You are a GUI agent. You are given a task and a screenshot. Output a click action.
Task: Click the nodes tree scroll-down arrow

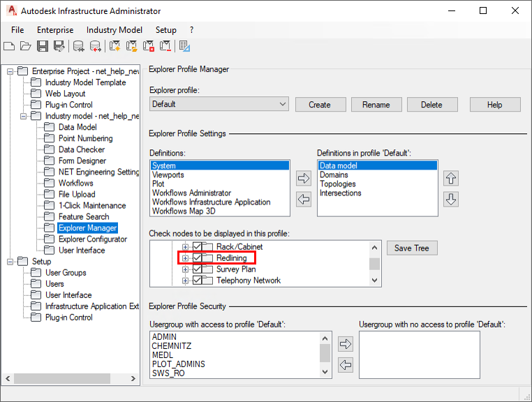click(375, 280)
